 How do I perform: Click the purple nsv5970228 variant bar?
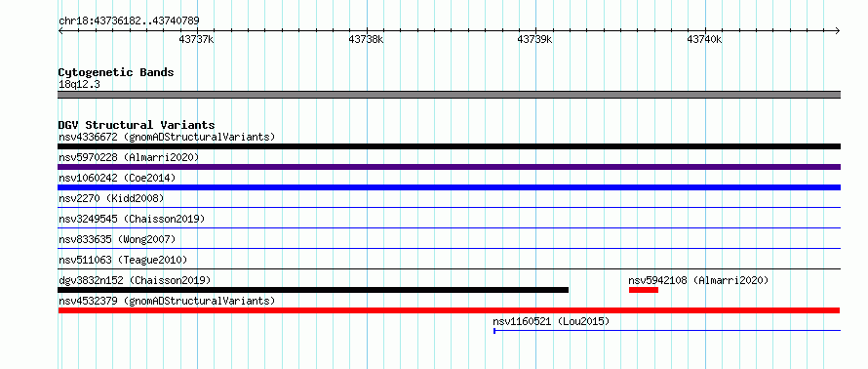pos(449,167)
